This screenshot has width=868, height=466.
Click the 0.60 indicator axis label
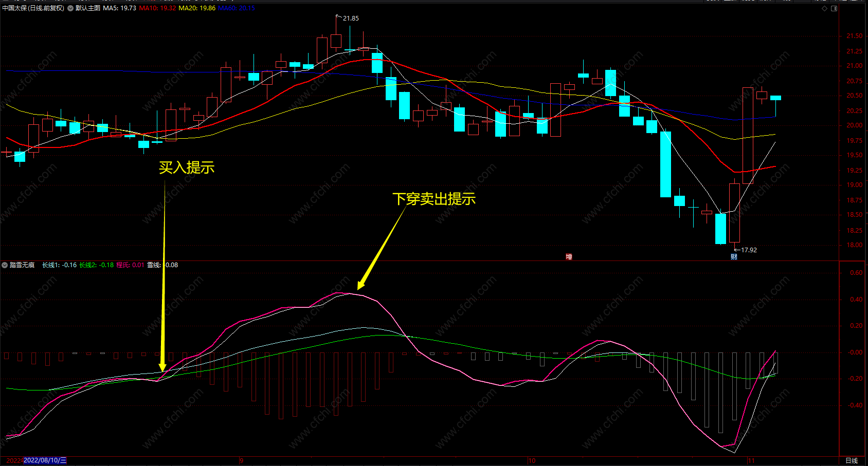[x=856, y=273]
